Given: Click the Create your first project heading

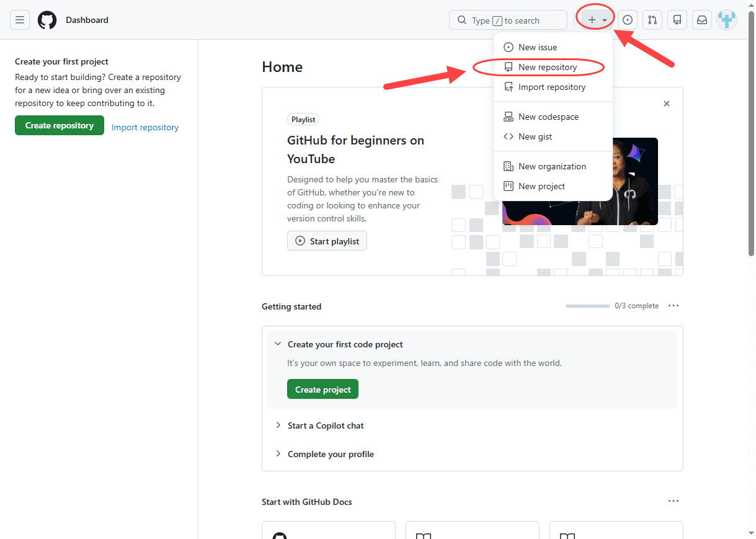Looking at the screenshot, I should point(61,61).
